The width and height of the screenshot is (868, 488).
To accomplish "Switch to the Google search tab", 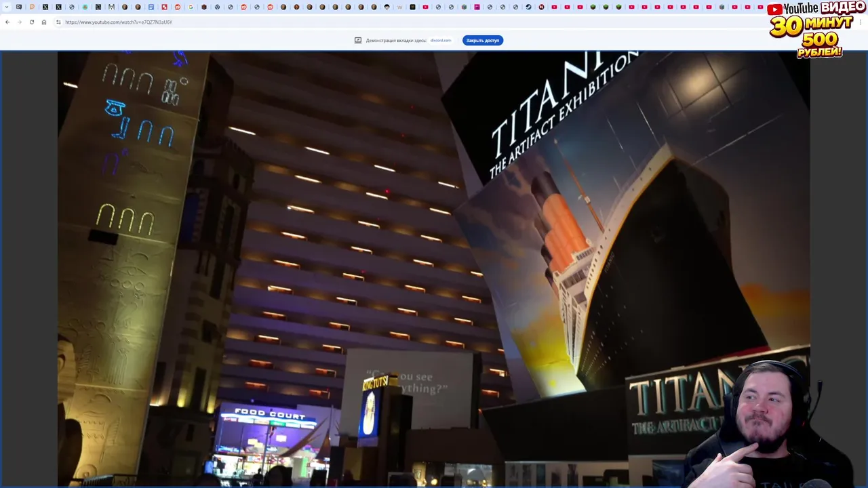I will pos(191,7).
